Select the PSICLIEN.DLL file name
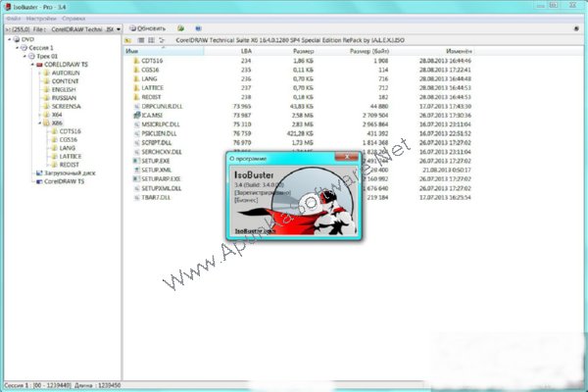 (x=159, y=133)
